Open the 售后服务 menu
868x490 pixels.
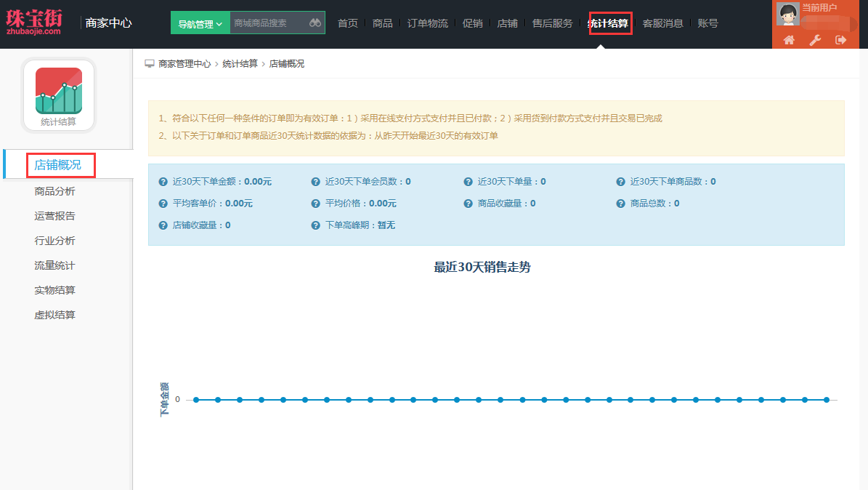552,23
